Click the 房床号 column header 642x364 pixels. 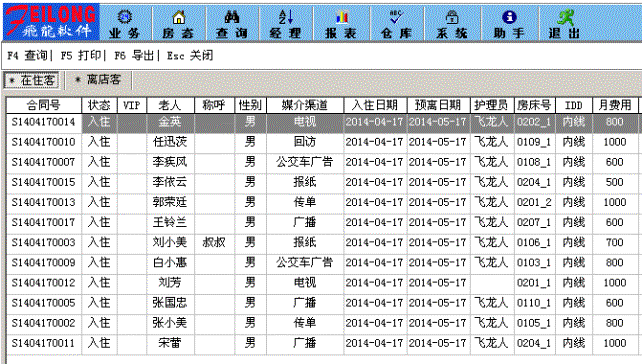(x=534, y=105)
